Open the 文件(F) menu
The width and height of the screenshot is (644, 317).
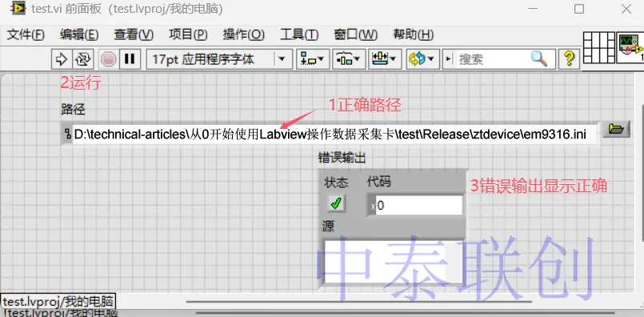click(x=26, y=34)
